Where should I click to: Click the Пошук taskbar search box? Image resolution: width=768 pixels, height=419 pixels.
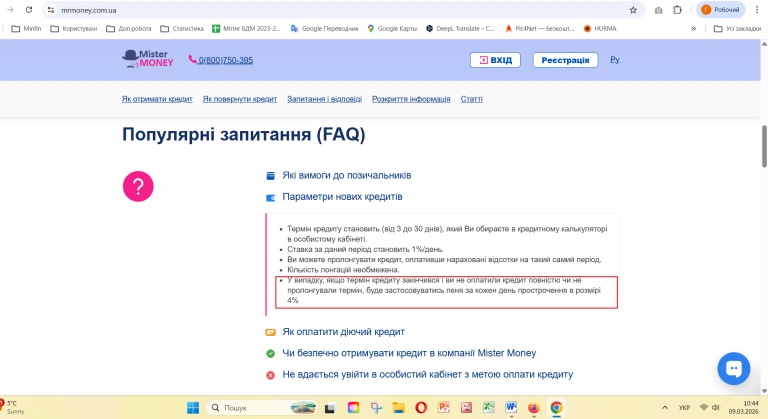coord(262,408)
